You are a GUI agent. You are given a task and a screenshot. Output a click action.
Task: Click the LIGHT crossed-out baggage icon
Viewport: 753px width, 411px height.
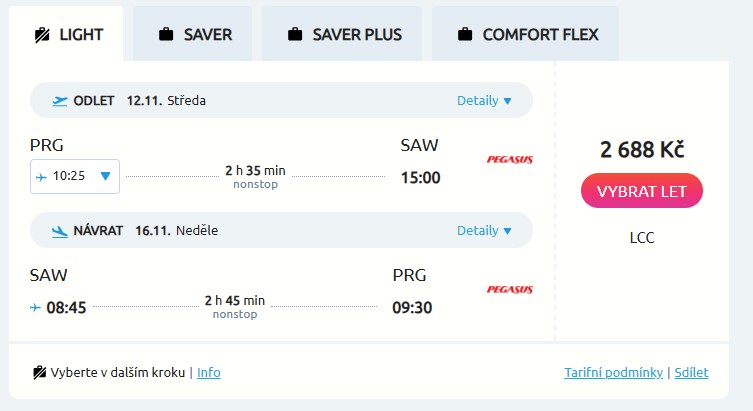(42, 35)
